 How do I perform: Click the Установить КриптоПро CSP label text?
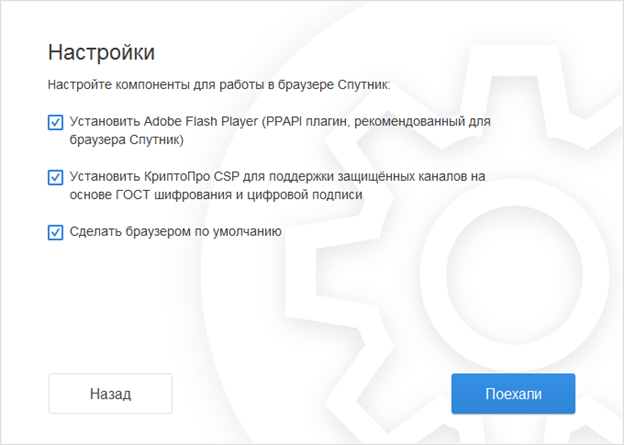[277, 185]
